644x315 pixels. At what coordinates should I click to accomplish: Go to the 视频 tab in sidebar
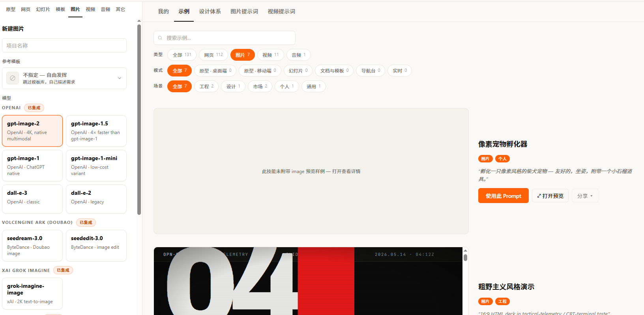click(x=90, y=9)
